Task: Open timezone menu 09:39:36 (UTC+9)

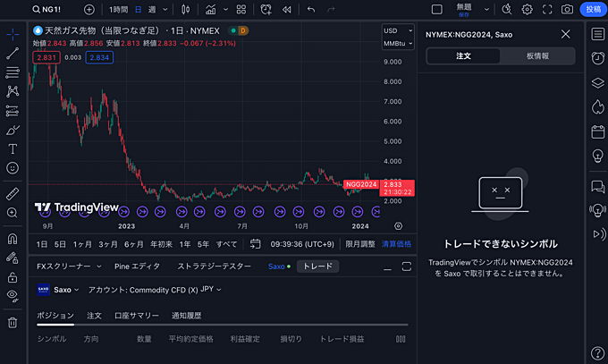Action: (x=302, y=244)
